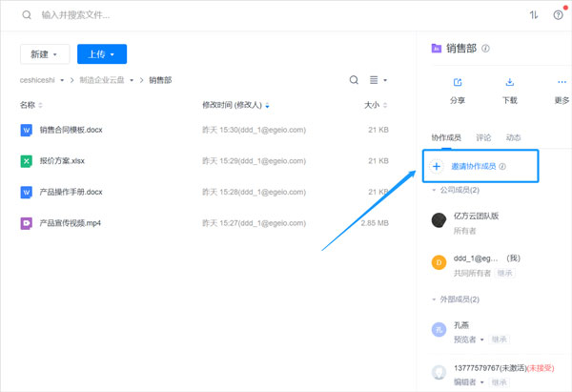
Task: Open the 新建 dropdown button
Action: pos(45,54)
